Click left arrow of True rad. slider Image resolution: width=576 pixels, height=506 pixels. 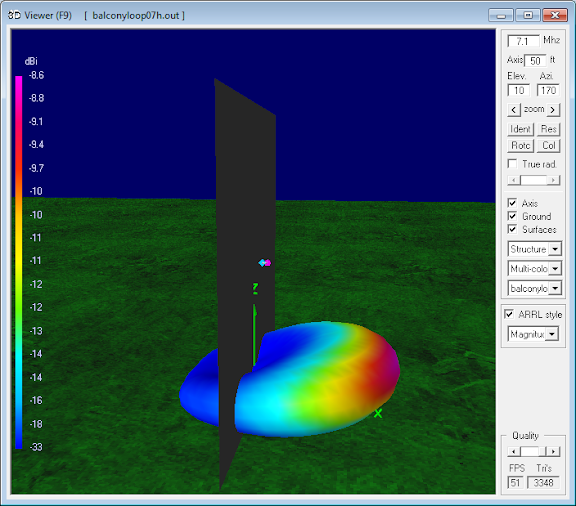tap(514, 180)
